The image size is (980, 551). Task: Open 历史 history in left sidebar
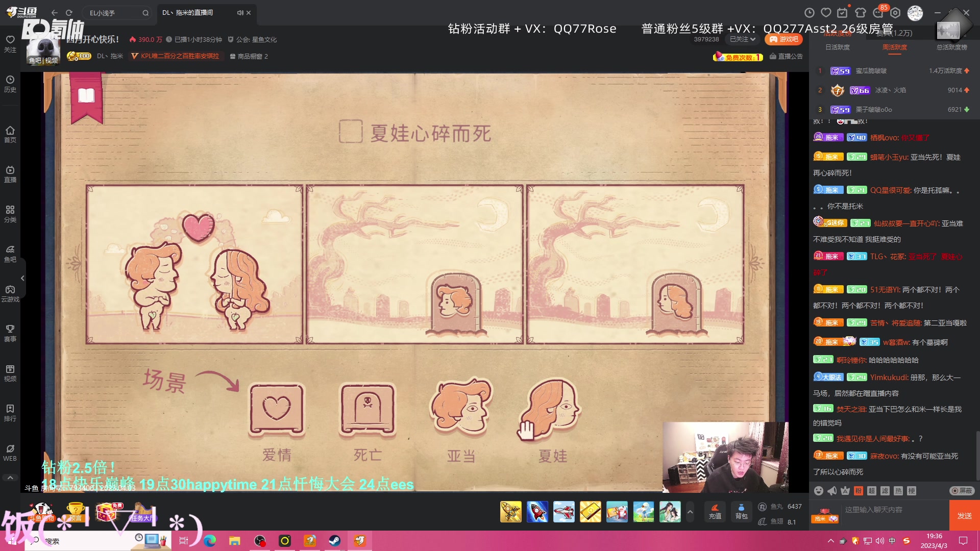tap(10, 84)
